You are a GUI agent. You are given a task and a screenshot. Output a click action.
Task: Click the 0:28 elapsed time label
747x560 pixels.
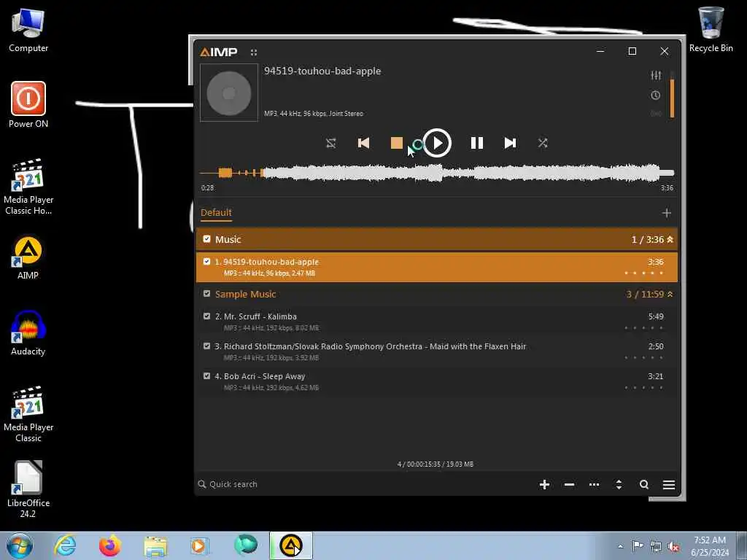(207, 187)
